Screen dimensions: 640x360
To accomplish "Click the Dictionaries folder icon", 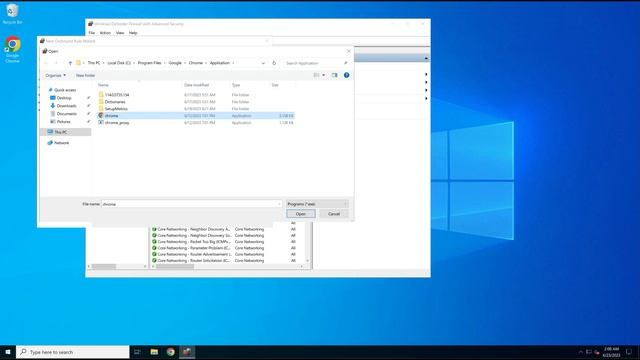I will [x=101, y=102].
